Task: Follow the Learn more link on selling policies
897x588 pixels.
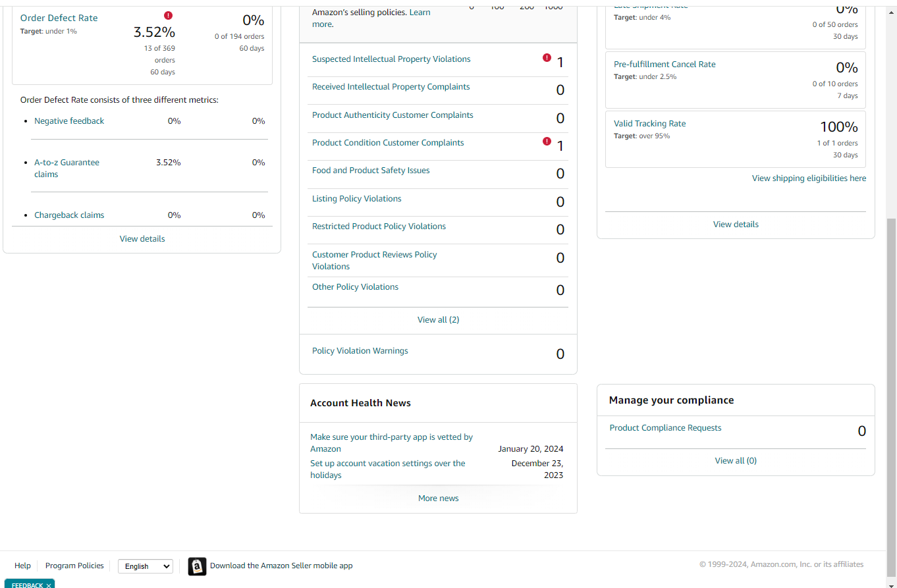Action: (371, 18)
